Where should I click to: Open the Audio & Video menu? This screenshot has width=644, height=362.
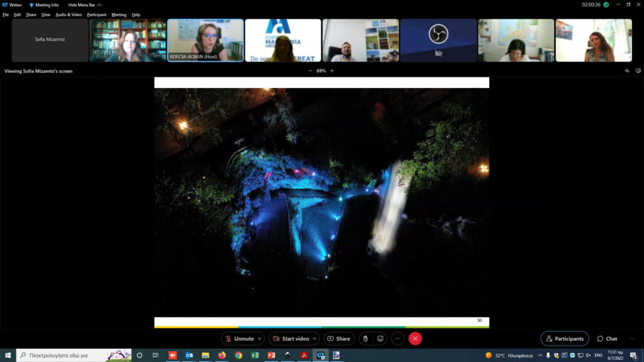coord(69,14)
